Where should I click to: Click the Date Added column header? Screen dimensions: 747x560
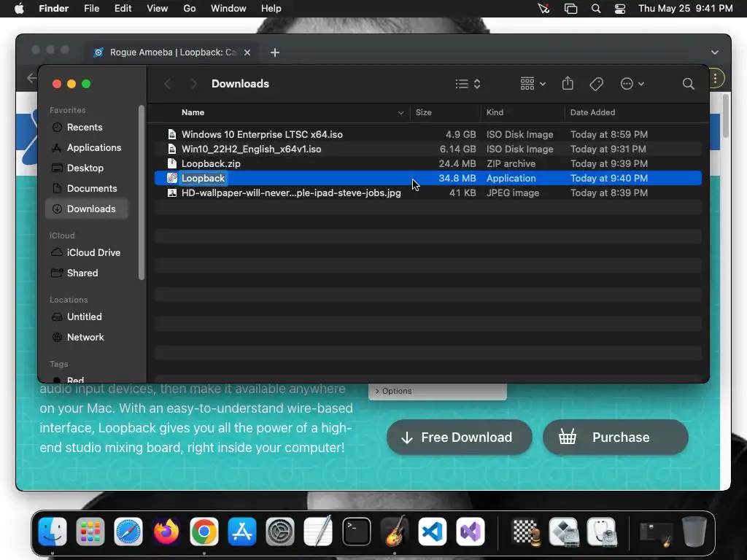[x=634, y=112]
